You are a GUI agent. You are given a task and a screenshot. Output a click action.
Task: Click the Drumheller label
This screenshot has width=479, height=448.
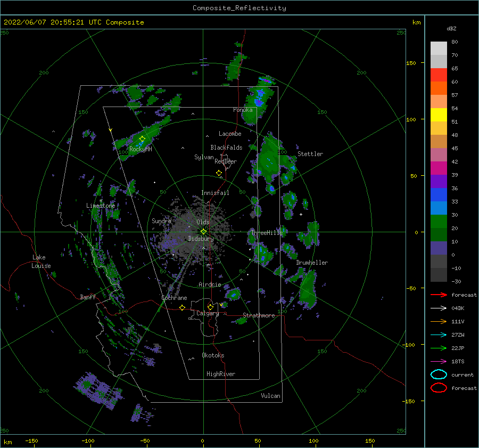tap(312, 263)
